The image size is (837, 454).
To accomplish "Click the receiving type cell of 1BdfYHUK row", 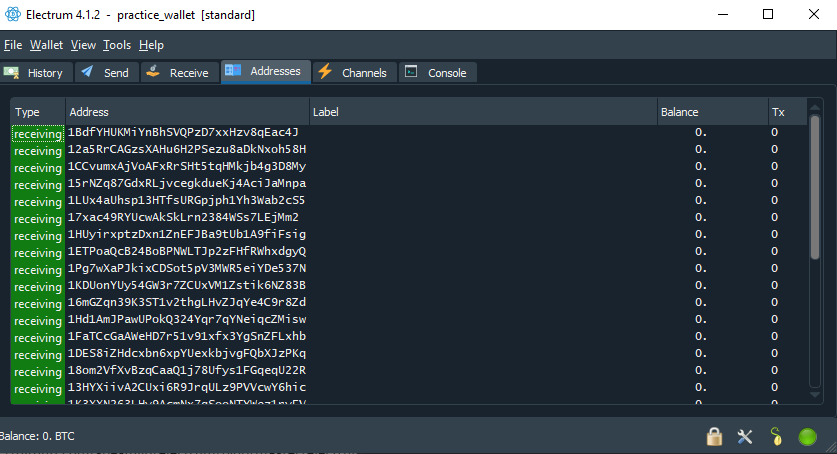I will (x=38, y=133).
